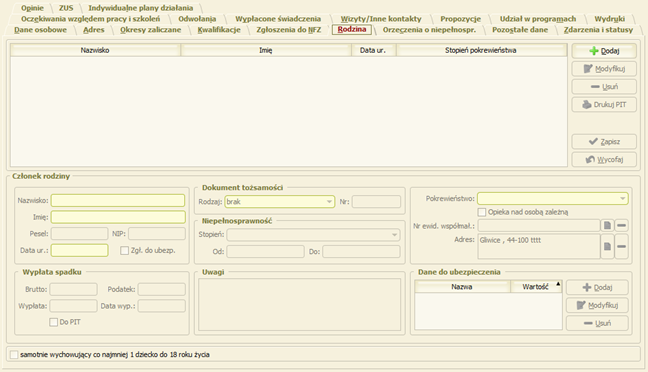Click the minus icon next to Nr ewid. współmał.
Viewport: 648px width, 372px height.
coord(622,225)
